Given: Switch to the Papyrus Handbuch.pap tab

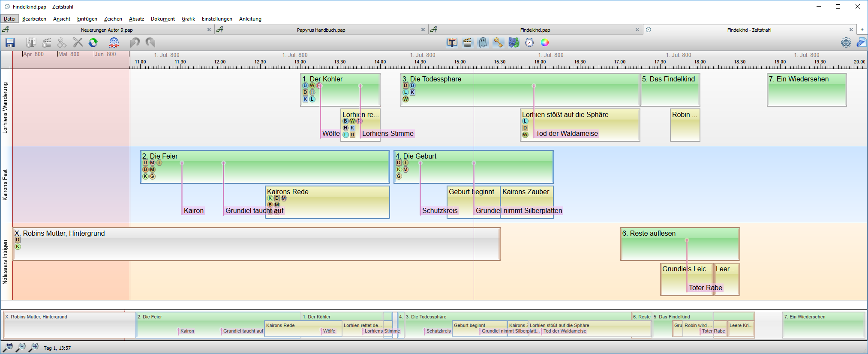Looking at the screenshot, I should click(x=321, y=30).
